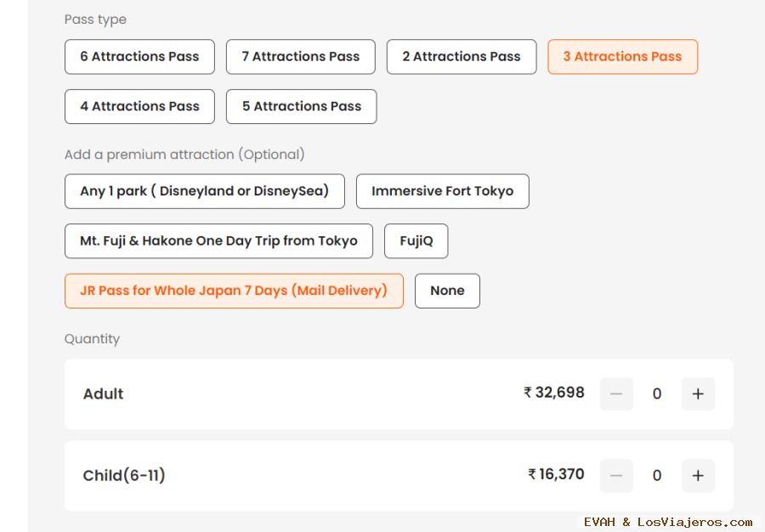765x532 pixels.
Task: Click the Pass type heading
Action: pyautogui.click(x=95, y=20)
